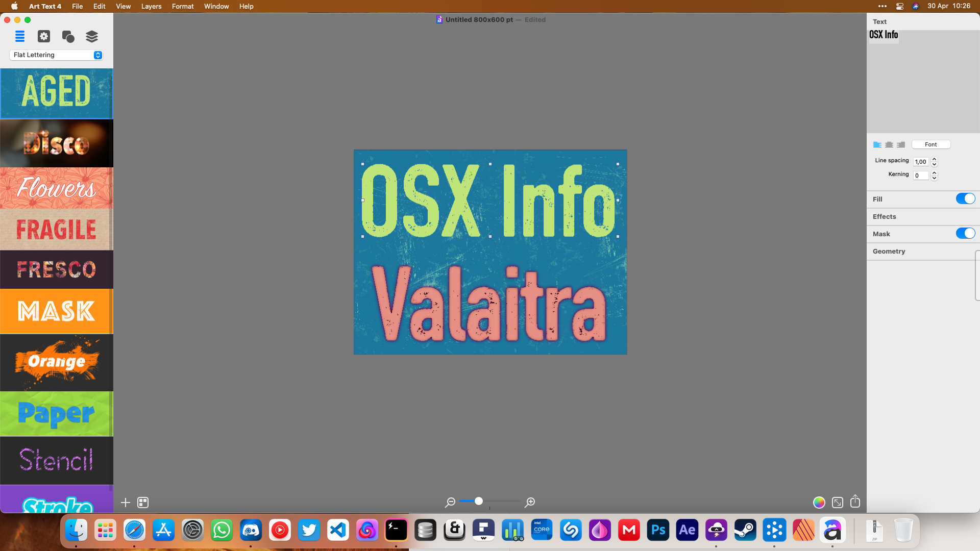Open the color wheel picker icon

(819, 503)
